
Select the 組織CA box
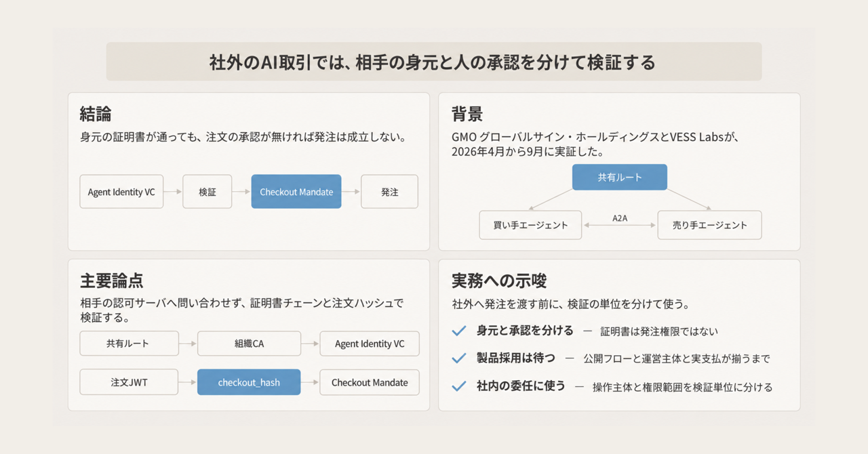(x=249, y=344)
